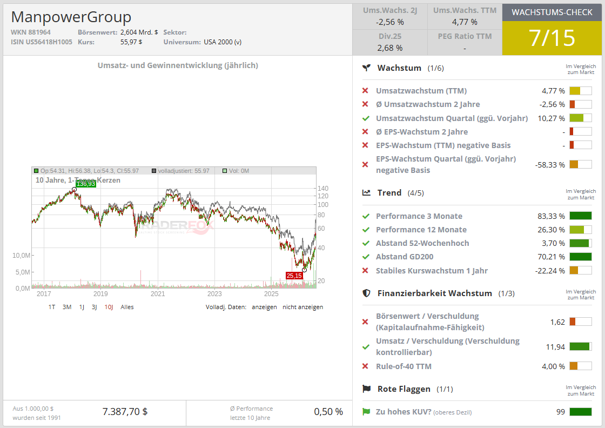Screen dimensions: 605x428
Task: Click red X next to Ø Umsatzwachstum 2 Jahre
Action: (365, 104)
